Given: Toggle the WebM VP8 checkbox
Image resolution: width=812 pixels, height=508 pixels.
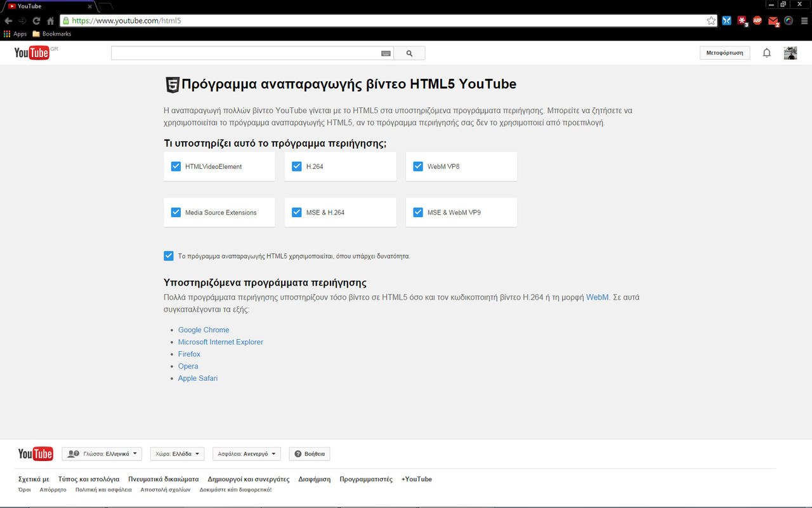Looking at the screenshot, I should point(417,166).
